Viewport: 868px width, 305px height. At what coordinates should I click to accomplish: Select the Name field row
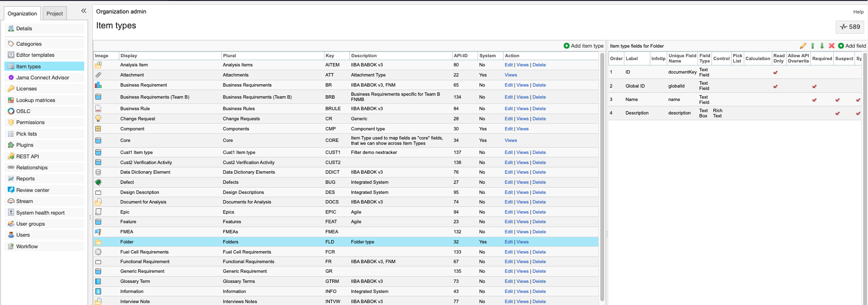(x=735, y=100)
